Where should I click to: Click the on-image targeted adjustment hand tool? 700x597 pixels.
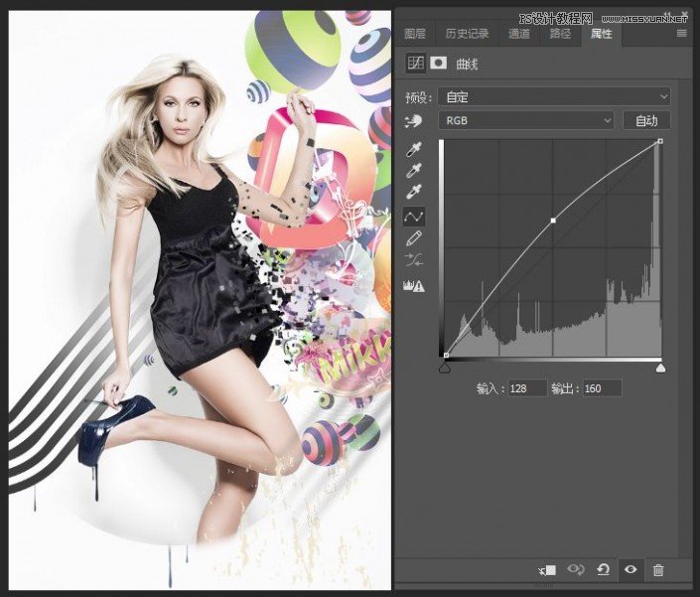(x=414, y=121)
